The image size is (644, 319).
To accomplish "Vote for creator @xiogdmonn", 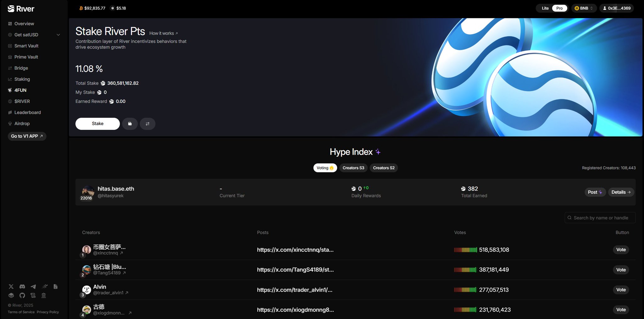I will point(621,310).
